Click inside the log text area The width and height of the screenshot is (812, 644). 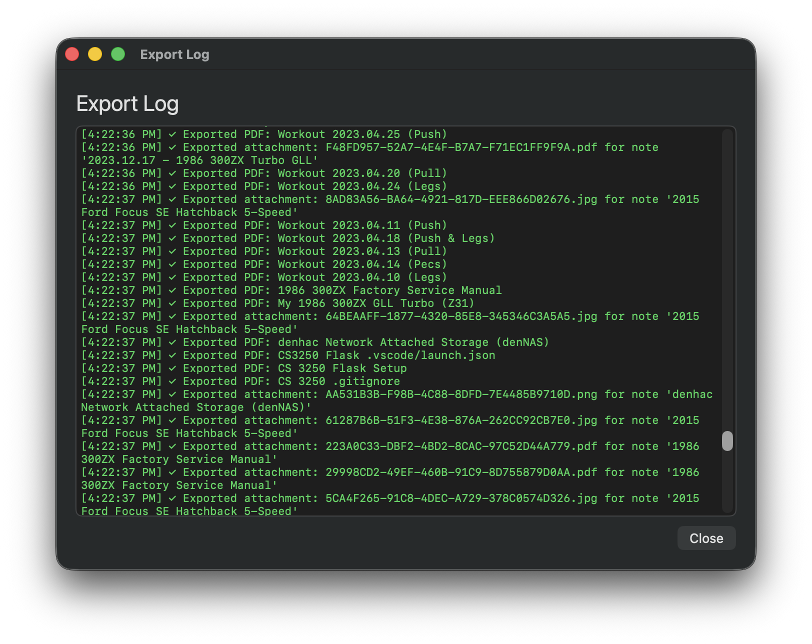tap(400, 320)
